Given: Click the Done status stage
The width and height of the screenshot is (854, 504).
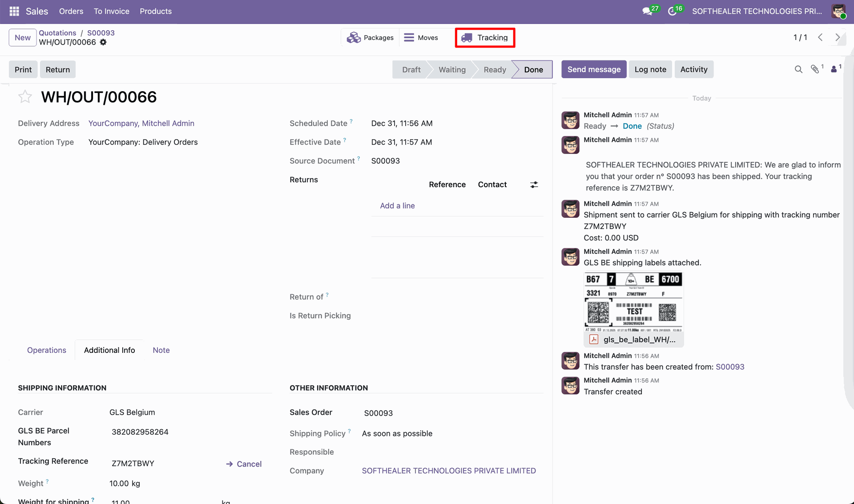Looking at the screenshot, I should [533, 70].
